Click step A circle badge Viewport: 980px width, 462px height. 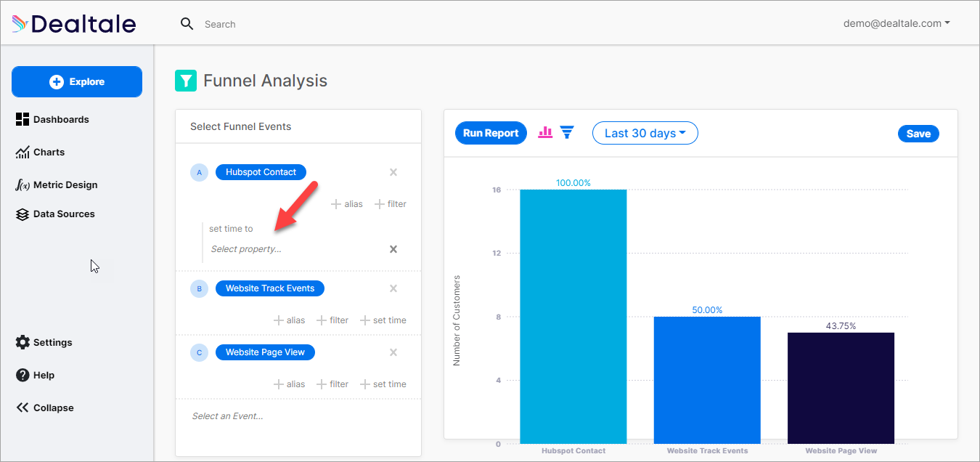pos(199,172)
